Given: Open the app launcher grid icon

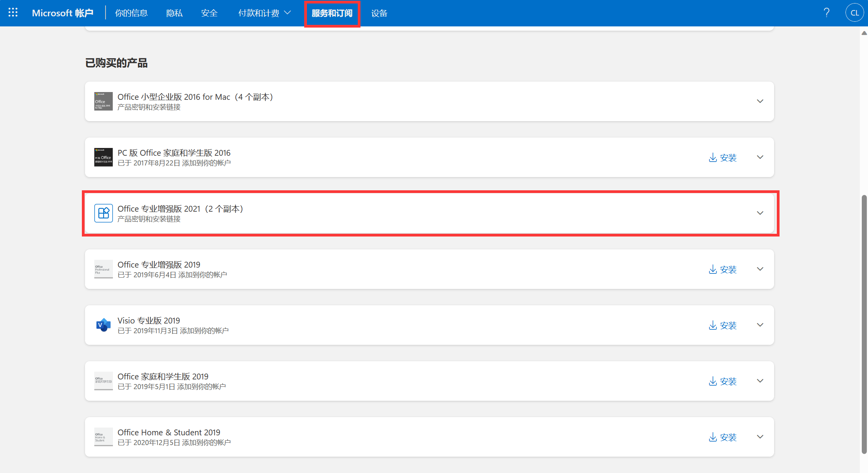Looking at the screenshot, I should tap(13, 13).
